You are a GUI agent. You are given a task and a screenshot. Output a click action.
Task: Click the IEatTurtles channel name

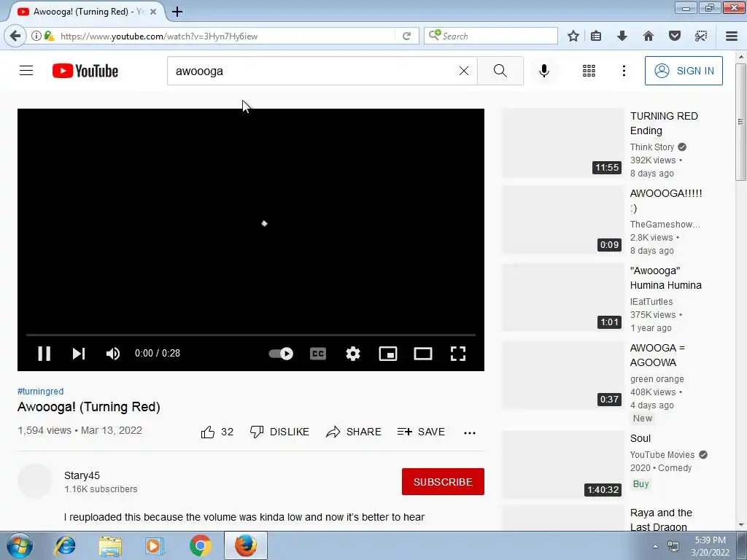click(651, 302)
